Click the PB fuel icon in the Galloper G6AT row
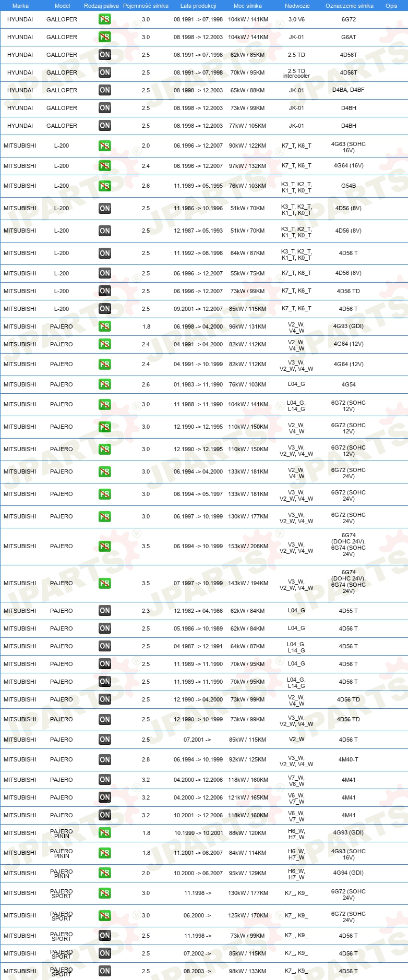Image resolution: width=408 pixels, height=980 pixels. coord(105,37)
